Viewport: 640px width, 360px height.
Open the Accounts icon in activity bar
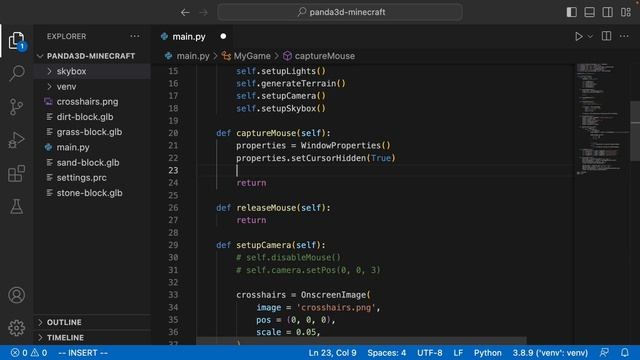coord(16,295)
